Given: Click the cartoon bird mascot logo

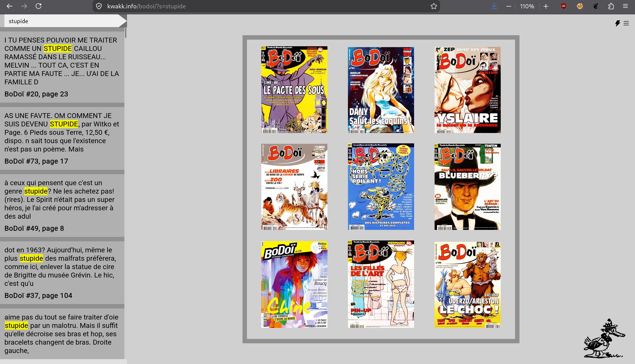Looking at the screenshot, I should click(x=604, y=338).
